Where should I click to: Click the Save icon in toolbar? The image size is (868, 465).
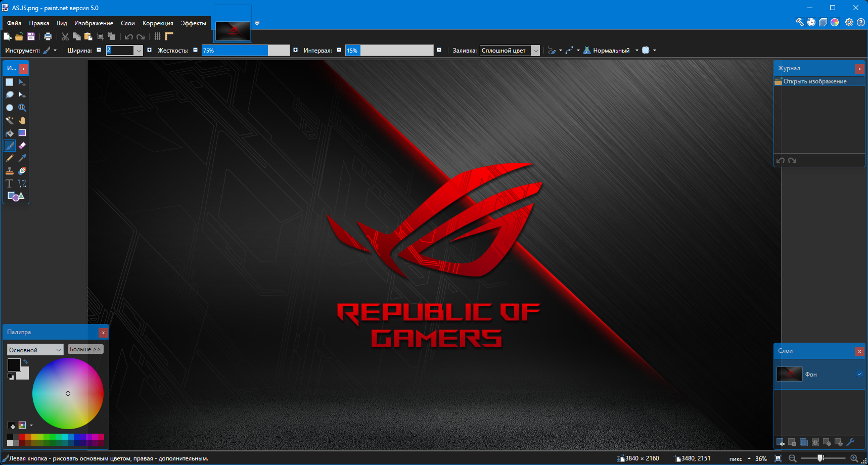[x=31, y=36]
